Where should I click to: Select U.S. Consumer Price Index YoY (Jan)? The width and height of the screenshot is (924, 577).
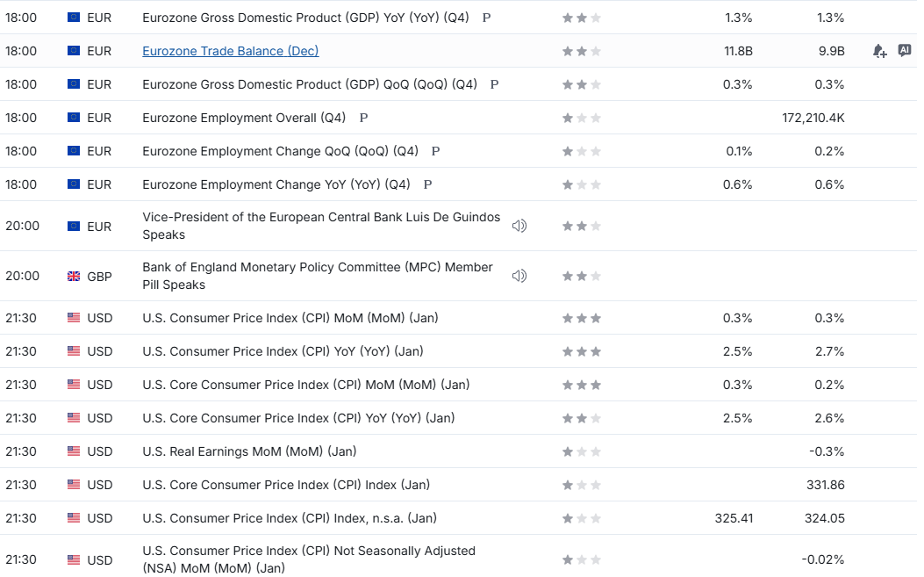click(x=283, y=351)
